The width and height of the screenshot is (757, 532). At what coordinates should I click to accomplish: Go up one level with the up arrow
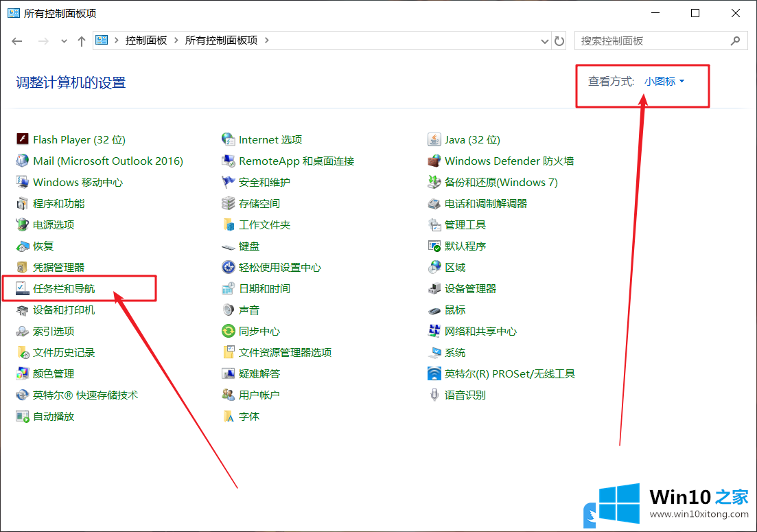pos(82,41)
